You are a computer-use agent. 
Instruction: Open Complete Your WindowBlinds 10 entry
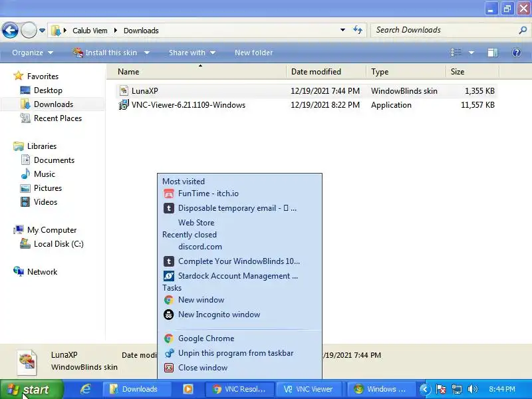point(239,261)
